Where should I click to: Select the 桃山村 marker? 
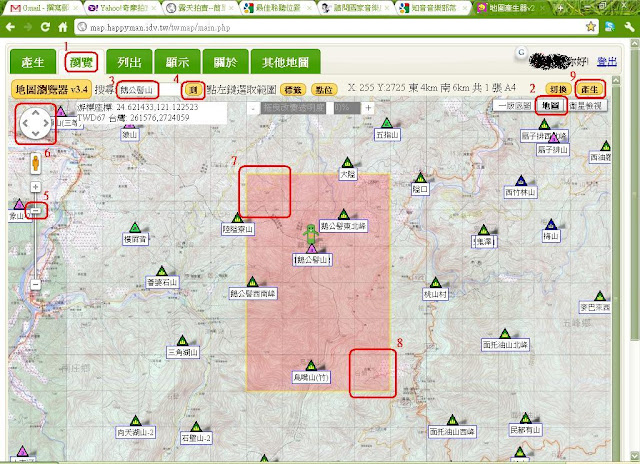pyautogui.click(x=436, y=282)
